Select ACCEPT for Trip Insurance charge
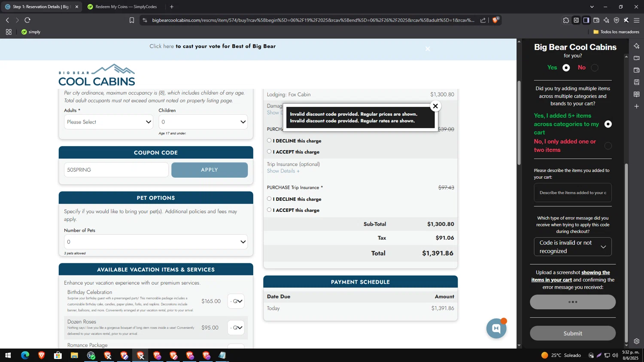Viewport: 644px width, 362px height. [269, 210]
